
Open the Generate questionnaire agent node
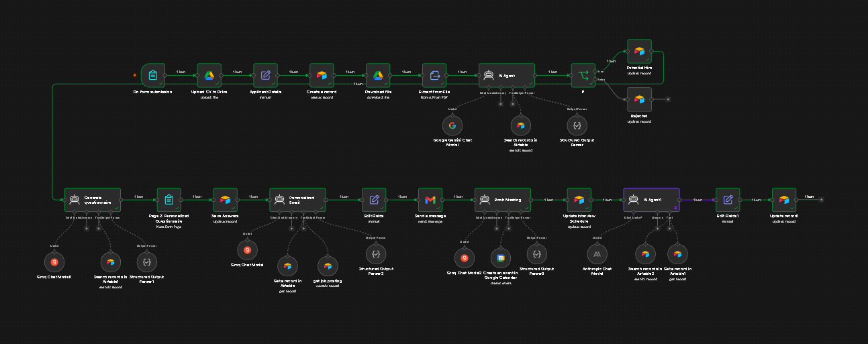tap(93, 200)
